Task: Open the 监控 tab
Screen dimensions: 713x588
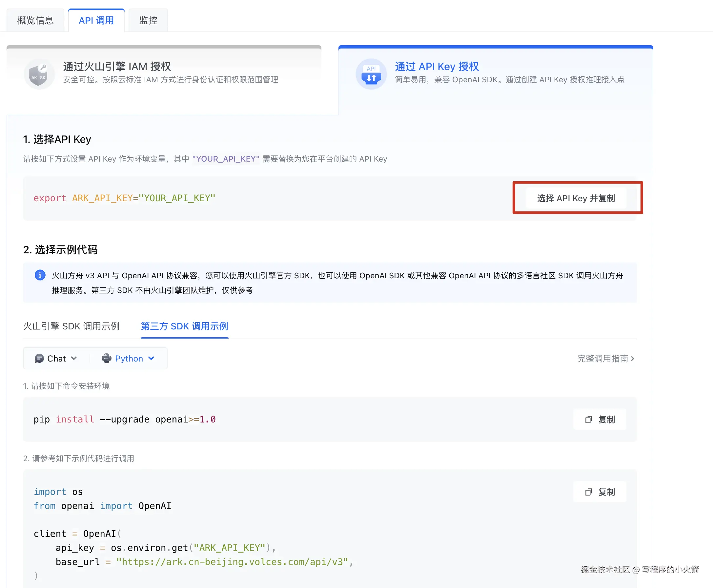Action: click(x=148, y=20)
